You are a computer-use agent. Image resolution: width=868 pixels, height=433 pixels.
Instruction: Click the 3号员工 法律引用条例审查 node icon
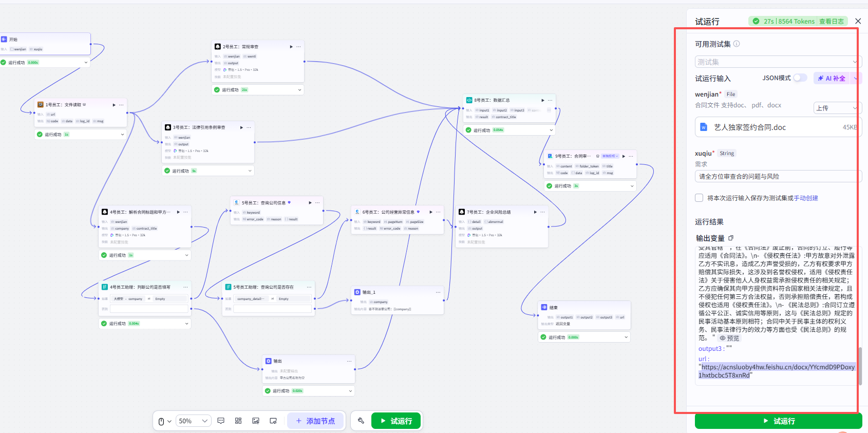click(x=168, y=127)
